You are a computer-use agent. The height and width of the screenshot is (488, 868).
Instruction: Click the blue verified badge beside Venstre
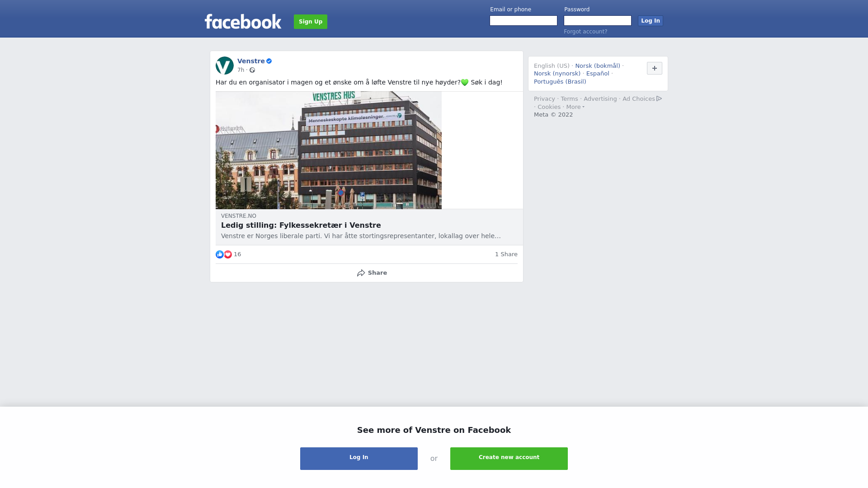(269, 61)
